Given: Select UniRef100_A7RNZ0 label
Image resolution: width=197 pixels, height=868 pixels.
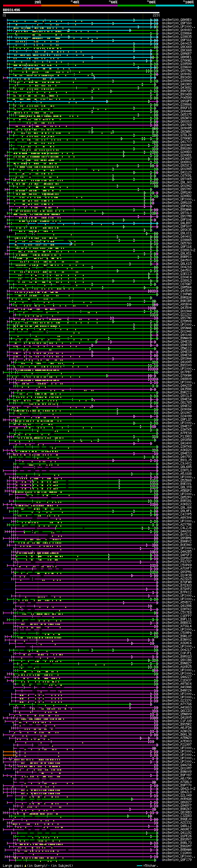Looking at the screenshot, I should coord(177,737).
